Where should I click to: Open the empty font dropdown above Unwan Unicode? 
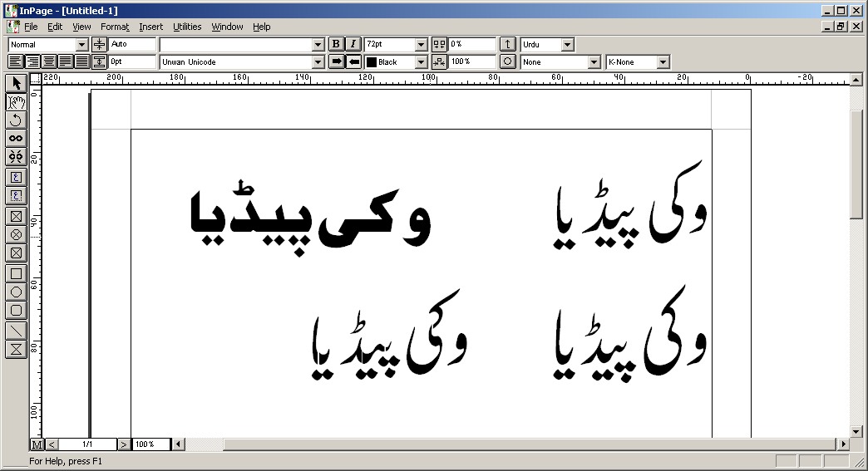[x=318, y=45]
